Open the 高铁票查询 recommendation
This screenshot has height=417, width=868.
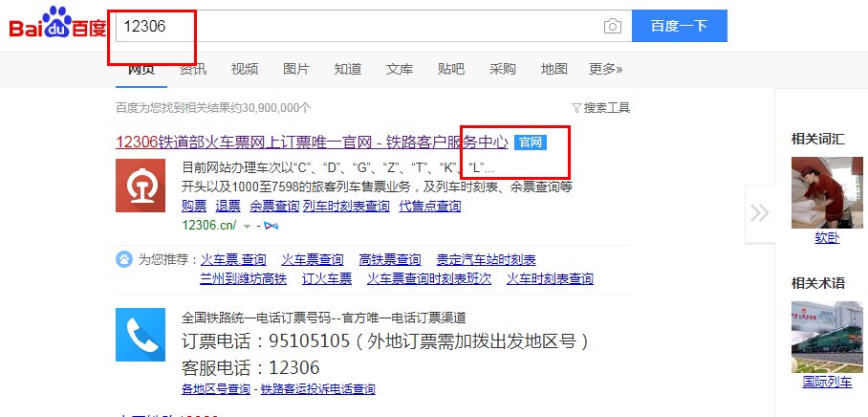click(390, 260)
